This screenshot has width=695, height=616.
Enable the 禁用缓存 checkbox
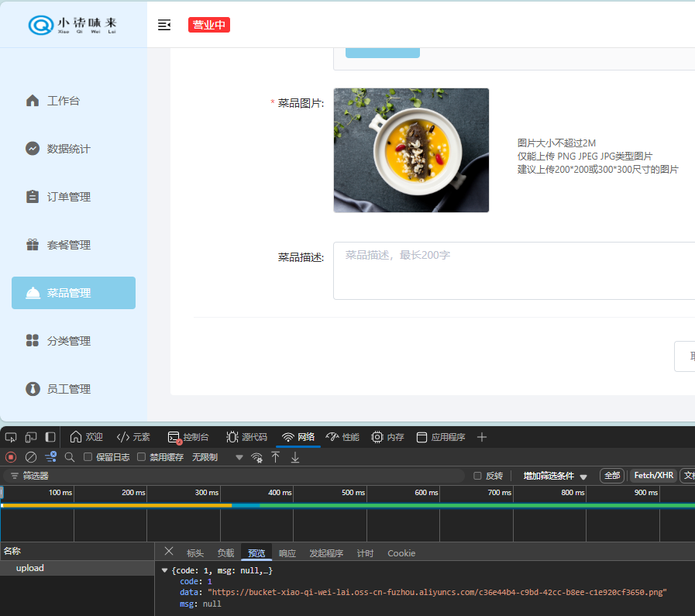pyautogui.click(x=142, y=457)
